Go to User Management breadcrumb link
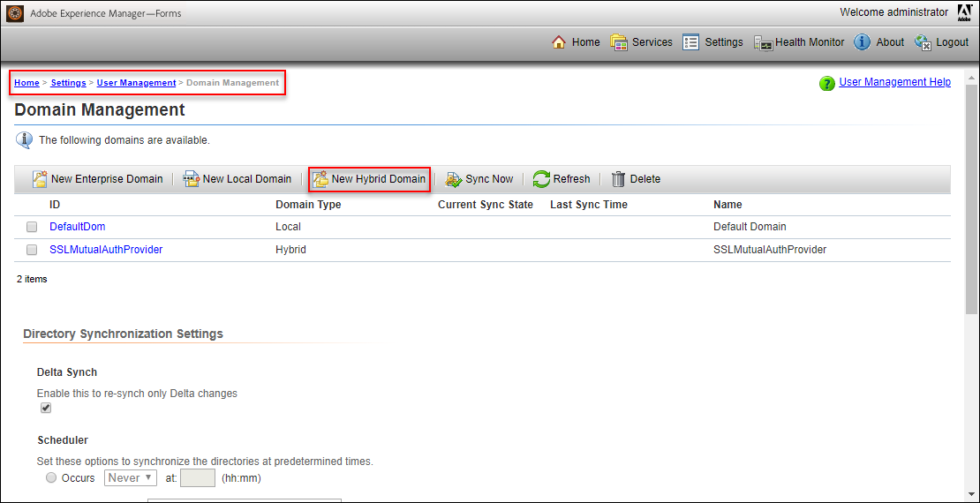980x503 pixels. point(136,82)
